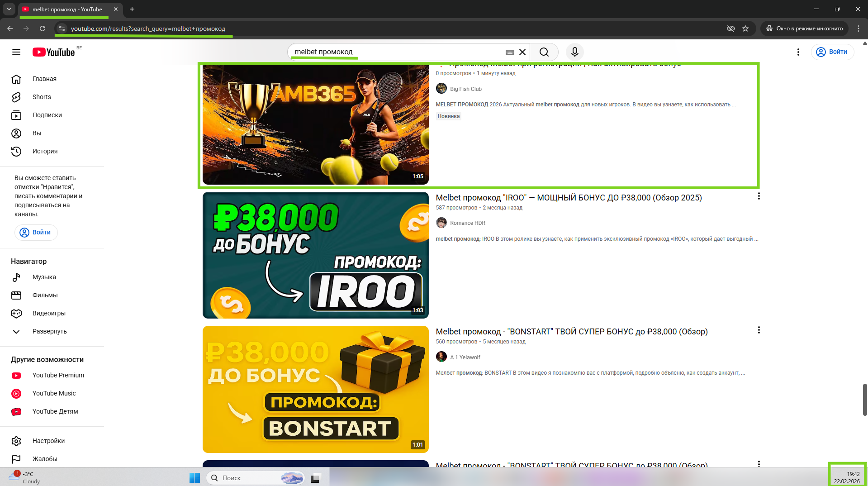Open the on-screen keyboard in search box
Viewport: 868px width, 486px height.
pos(510,52)
